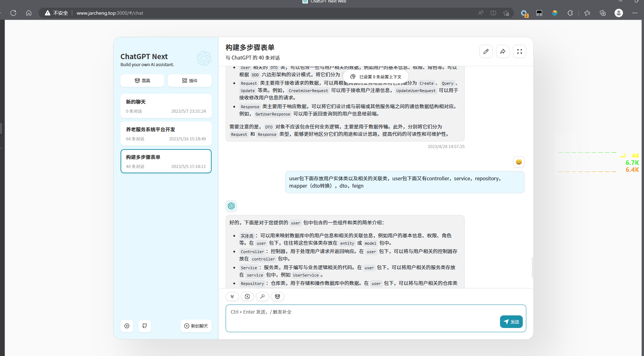Click the ChatGPT bot avatar icon
This screenshot has width=644, height=356.
point(231,206)
